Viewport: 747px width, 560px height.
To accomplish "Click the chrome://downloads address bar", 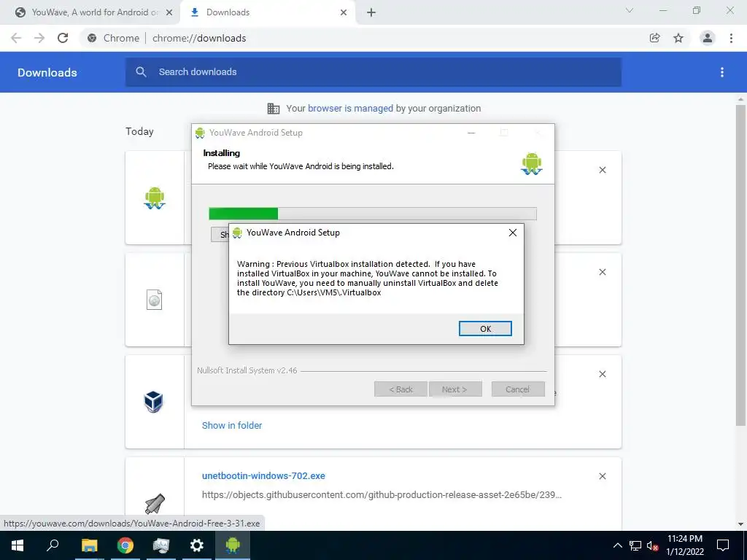I will (362, 38).
